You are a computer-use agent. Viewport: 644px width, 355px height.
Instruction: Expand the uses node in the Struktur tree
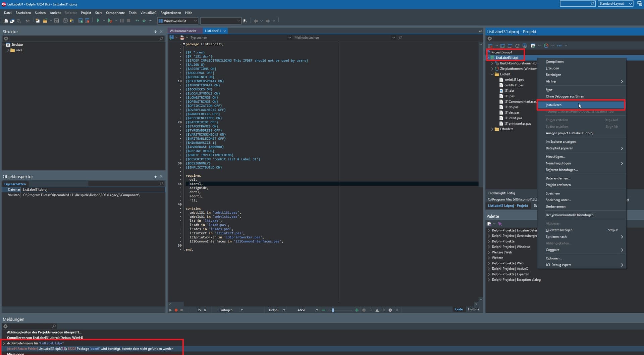pos(8,50)
